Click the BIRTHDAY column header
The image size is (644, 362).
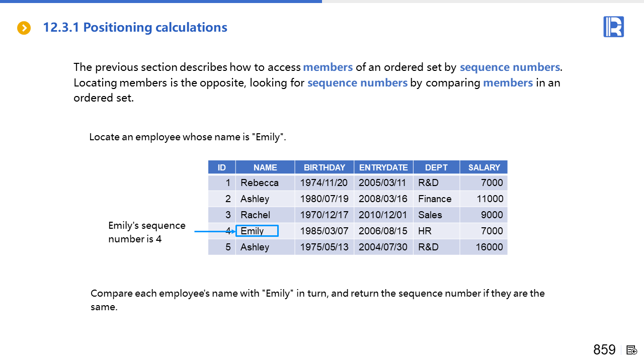click(x=325, y=167)
